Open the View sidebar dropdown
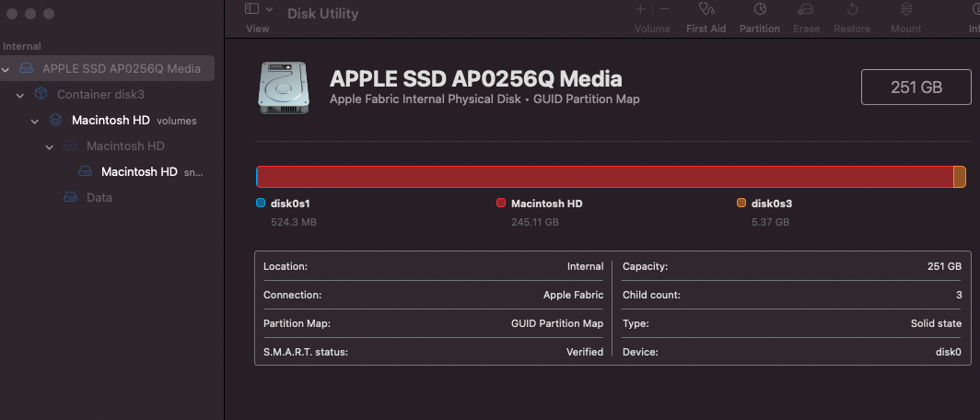This screenshot has height=420, width=980. pos(259,9)
